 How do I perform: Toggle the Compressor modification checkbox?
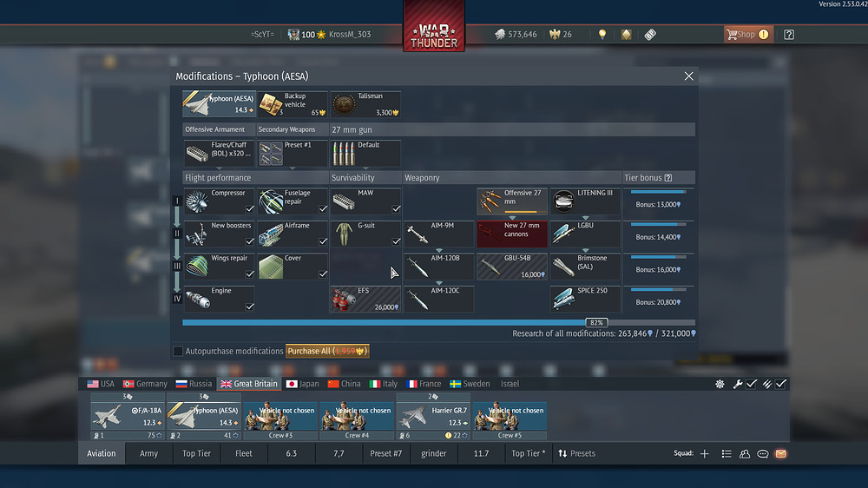249,209
